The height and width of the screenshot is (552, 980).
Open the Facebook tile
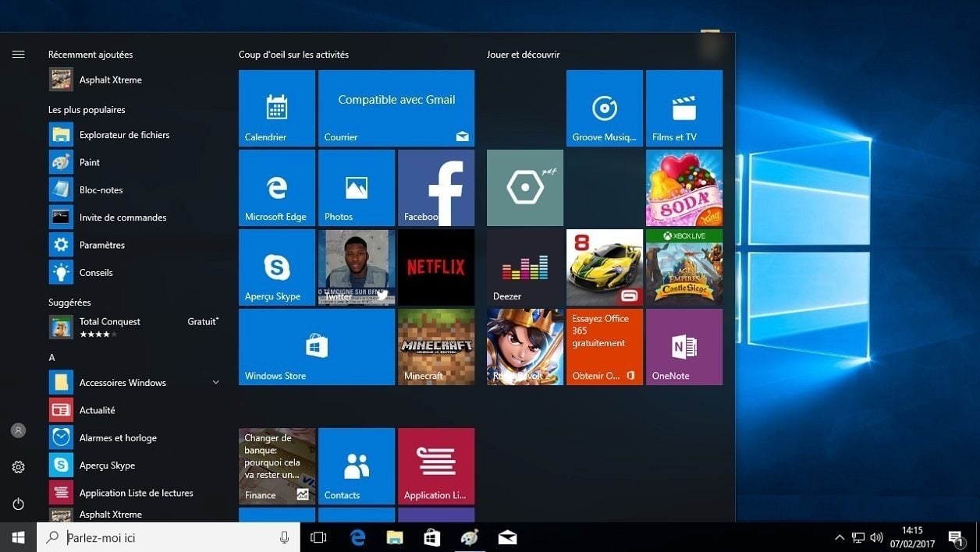(x=436, y=188)
